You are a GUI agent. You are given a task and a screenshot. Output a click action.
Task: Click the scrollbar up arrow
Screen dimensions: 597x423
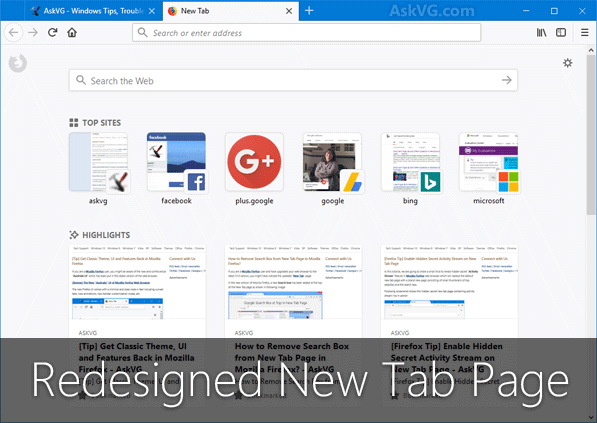591,50
